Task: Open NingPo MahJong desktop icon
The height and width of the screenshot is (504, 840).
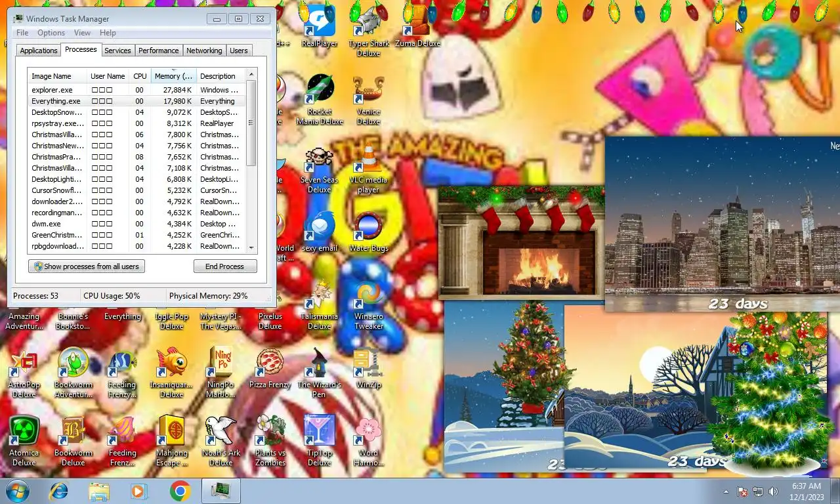Action: coord(220,373)
